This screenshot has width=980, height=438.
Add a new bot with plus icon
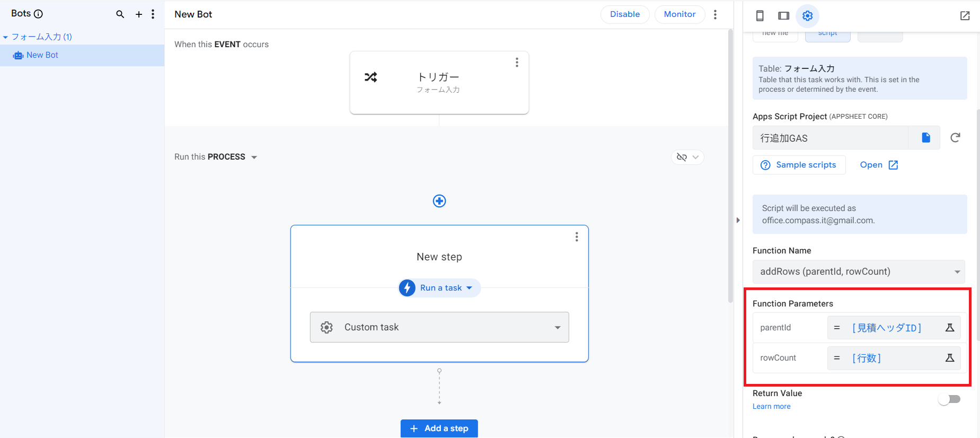coord(139,14)
